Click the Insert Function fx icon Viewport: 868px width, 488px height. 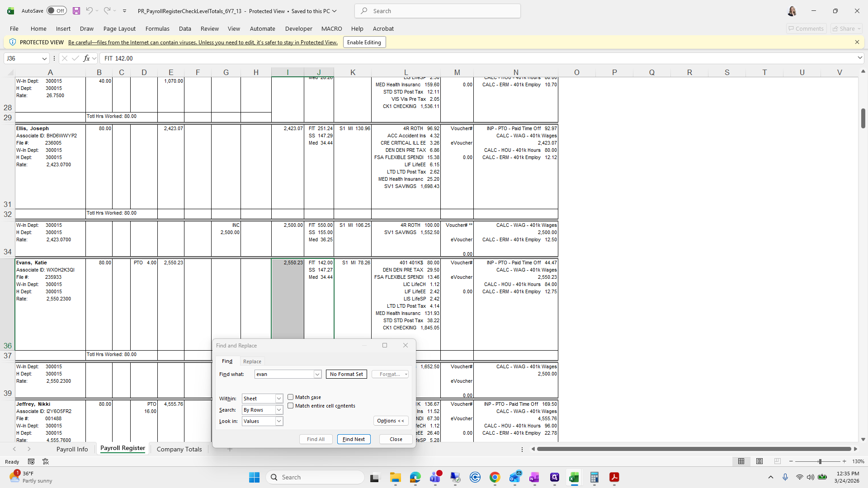tap(86, 58)
